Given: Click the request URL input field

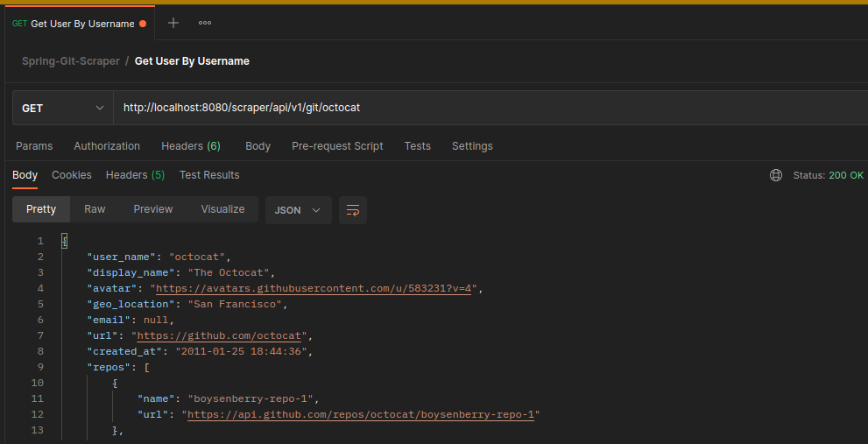Looking at the screenshot, I should point(490,108).
